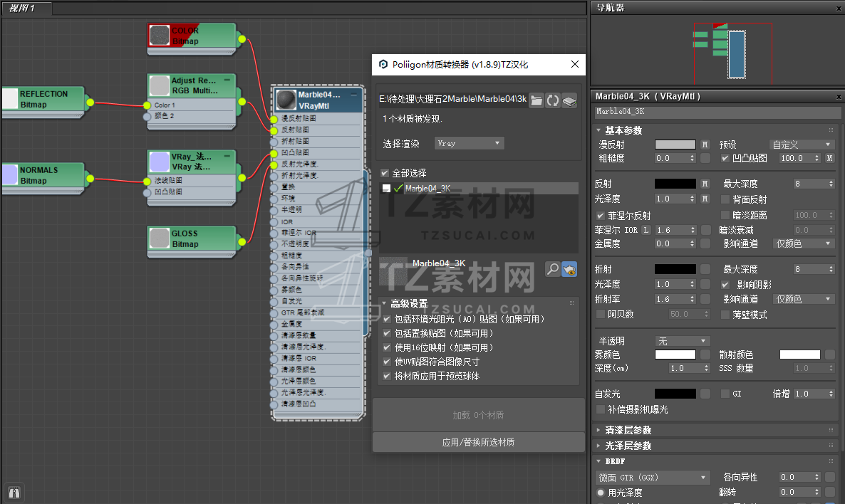Switch to the 视图1 tab

(x=27, y=8)
